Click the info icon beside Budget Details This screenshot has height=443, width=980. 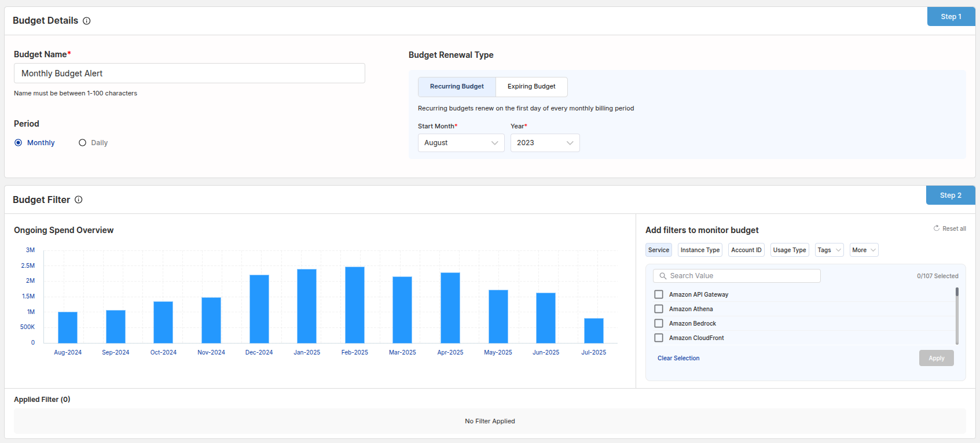pyautogui.click(x=87, y=21)
